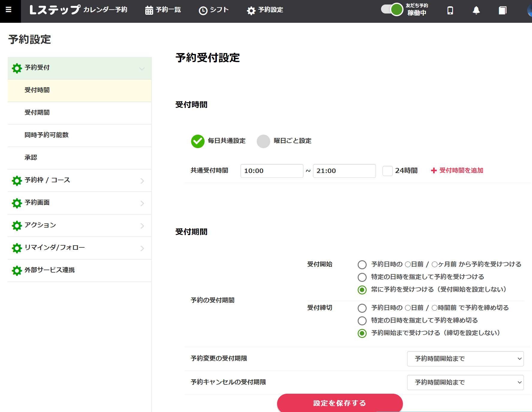Image resolution: width=532 pixels, height=412 pixels.
Task: Click the gear icon beside リマインダ/フォロー
Action: click(17, 248)
